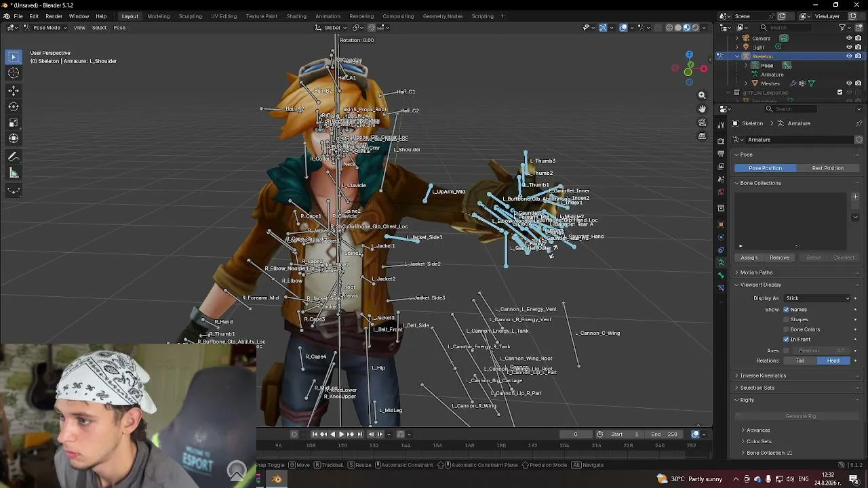Pin the properties editor context
The image size is (868, 488).
859,123
